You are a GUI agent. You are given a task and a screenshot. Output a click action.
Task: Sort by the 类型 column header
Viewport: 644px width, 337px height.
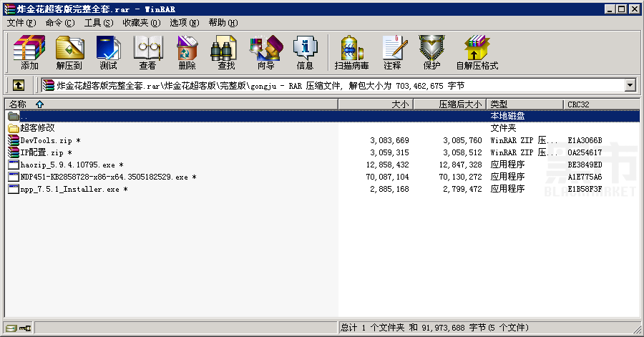(525, 104)
